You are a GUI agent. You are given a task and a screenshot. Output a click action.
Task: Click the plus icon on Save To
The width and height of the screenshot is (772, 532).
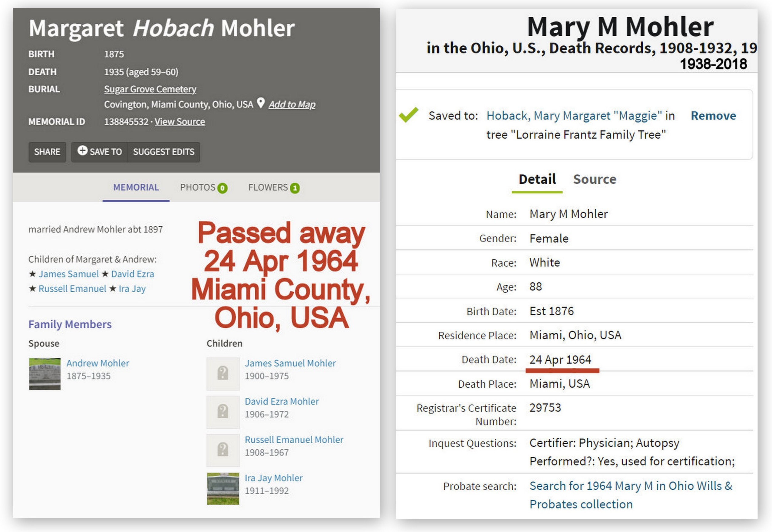[x=82, y=151]
